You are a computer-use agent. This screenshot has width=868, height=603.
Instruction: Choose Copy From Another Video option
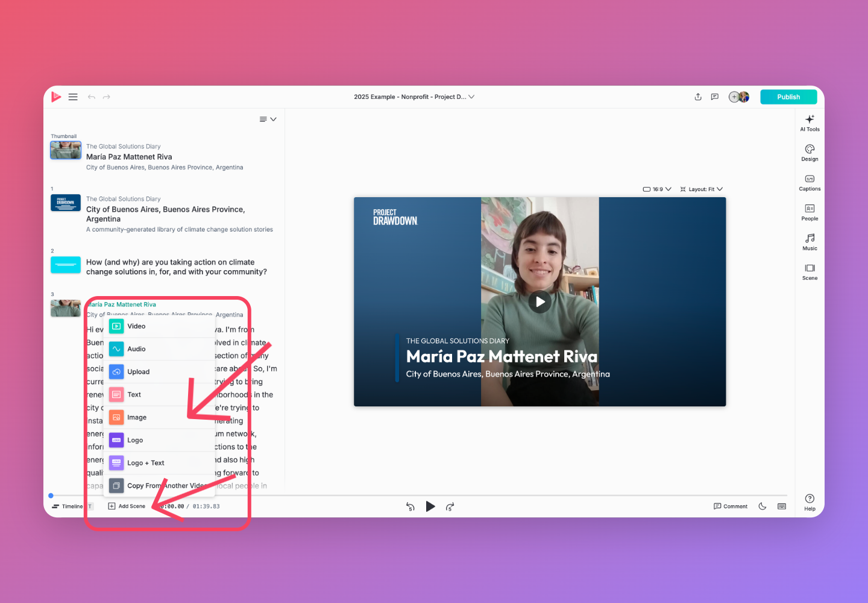point(159,486)
